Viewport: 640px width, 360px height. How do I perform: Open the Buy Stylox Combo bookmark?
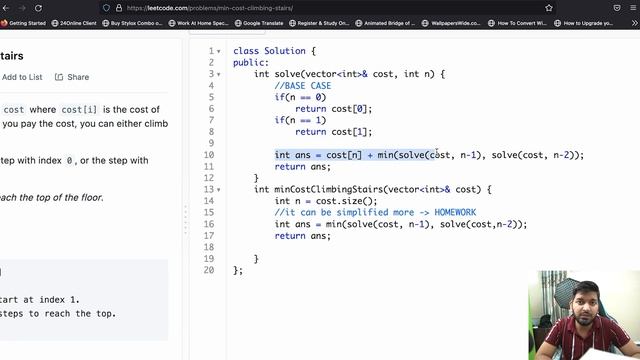pyautogui.click(x=132, y=23)
